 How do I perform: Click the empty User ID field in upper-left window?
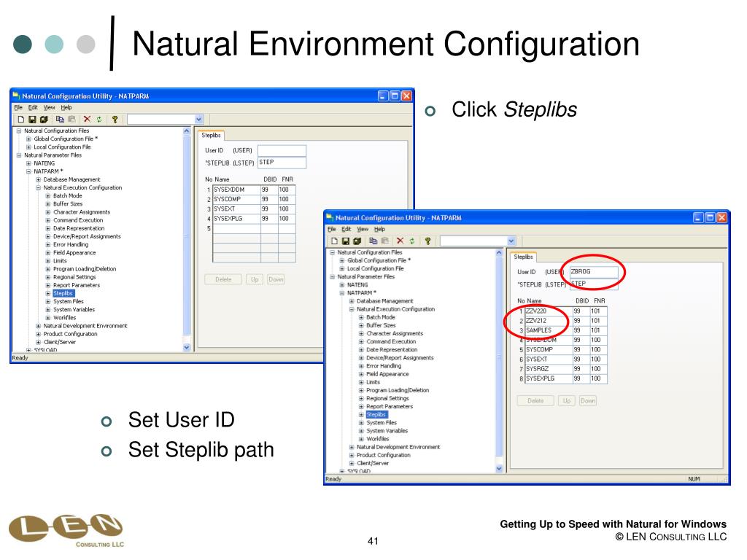(x=282, y=151)
